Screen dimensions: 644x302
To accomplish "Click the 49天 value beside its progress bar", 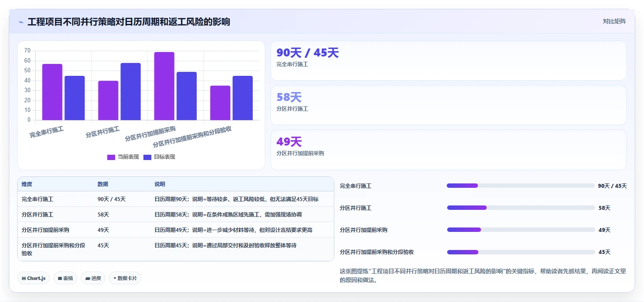I will tap(604, 230).
